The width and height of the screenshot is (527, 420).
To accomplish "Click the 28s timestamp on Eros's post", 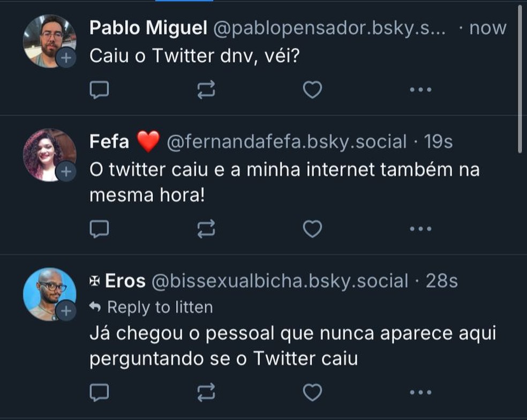I will [x=441, y=280].
